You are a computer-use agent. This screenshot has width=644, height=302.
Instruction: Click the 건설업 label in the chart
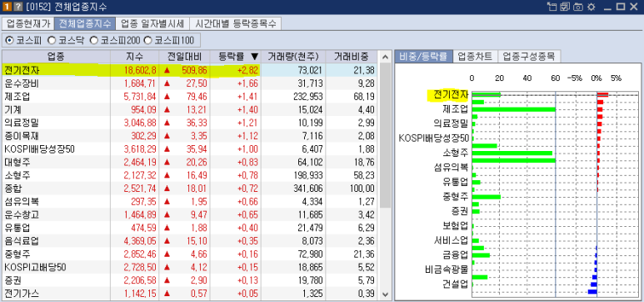pos(455,284)
